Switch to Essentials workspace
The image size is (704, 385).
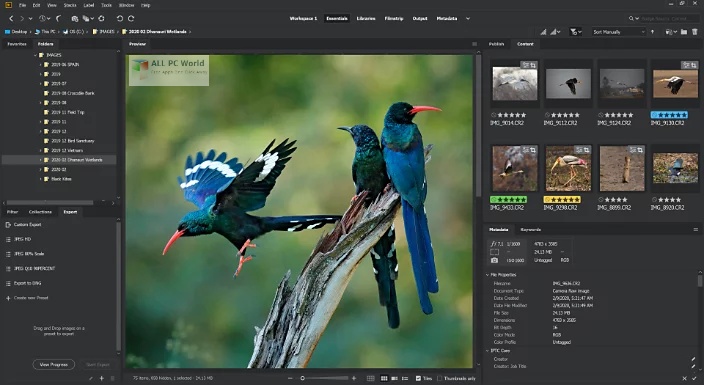pyautogui.click(x=337, y=18)
